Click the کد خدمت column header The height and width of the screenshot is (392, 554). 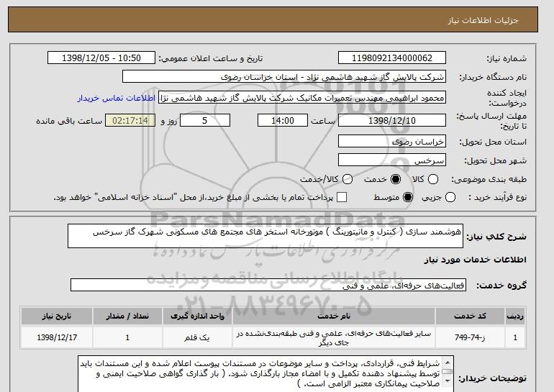pos(470,316)
